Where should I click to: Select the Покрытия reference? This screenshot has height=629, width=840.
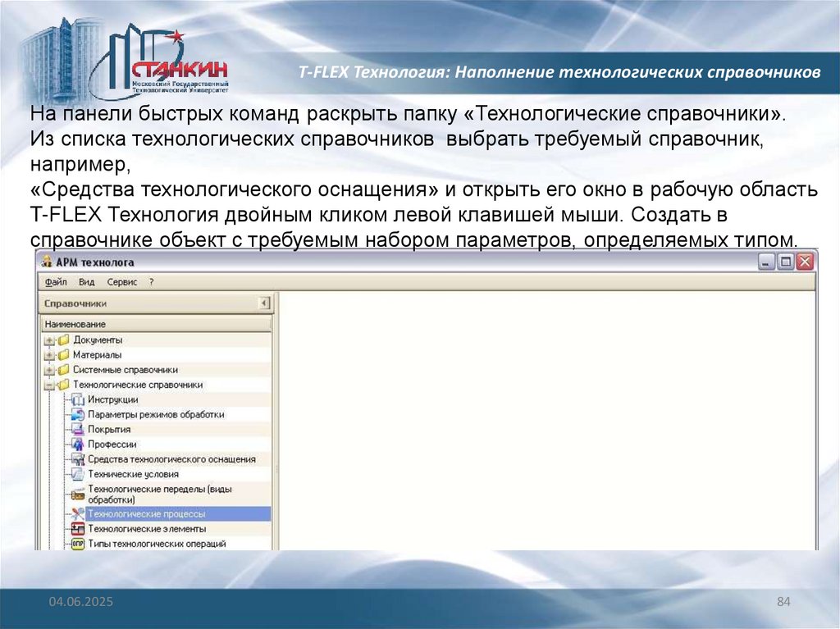pyautogui.click(x=109, y=429)
